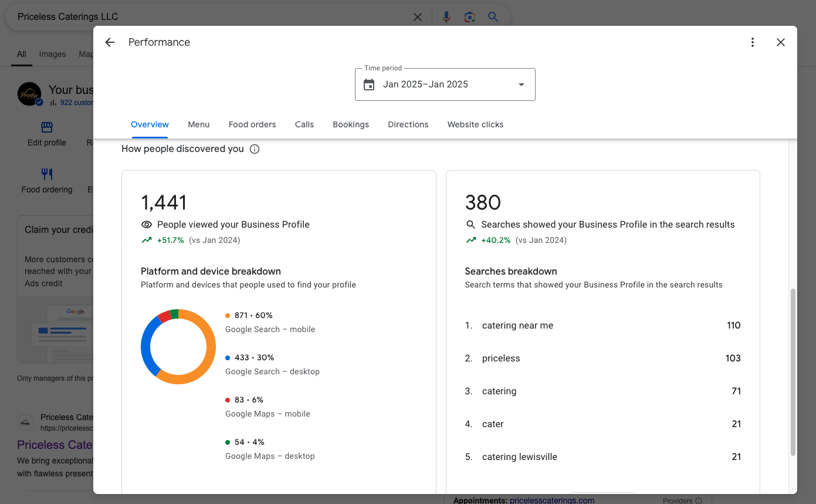Click the upward trend icon next to +51.7%
Screen dimensions: 816x504
[x=147, y=240]
